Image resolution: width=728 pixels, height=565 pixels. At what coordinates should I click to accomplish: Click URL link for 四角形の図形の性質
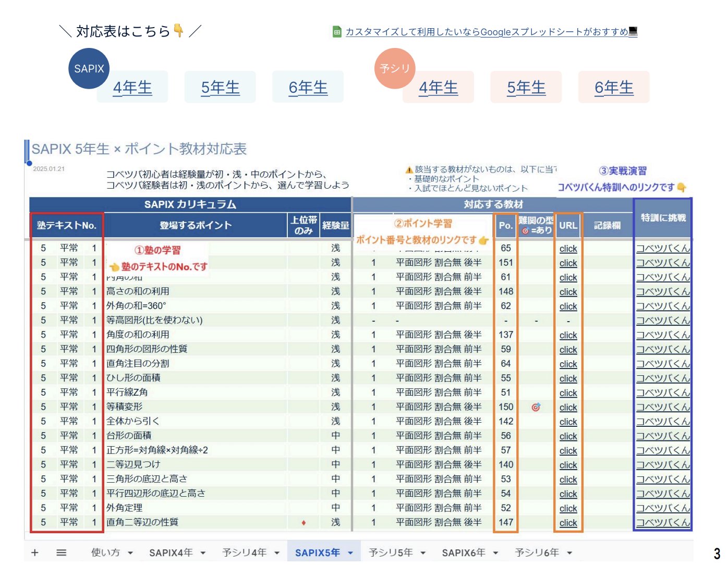tap(568, 349)
